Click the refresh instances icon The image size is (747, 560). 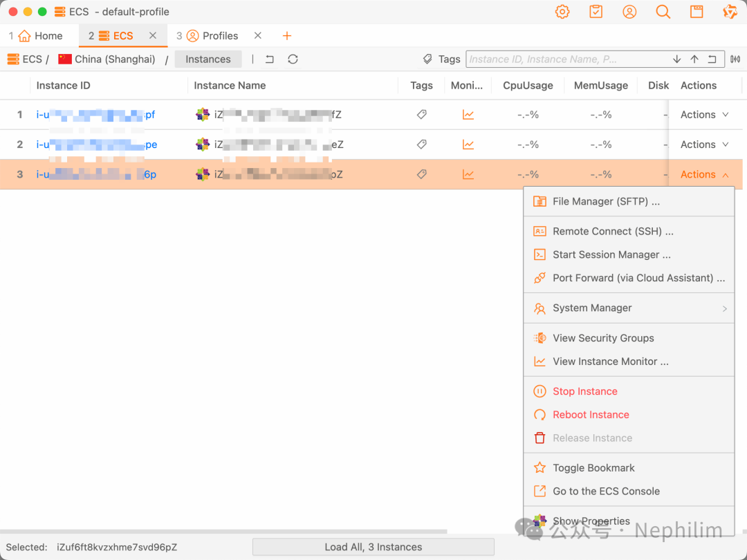(x=293, y=59)
